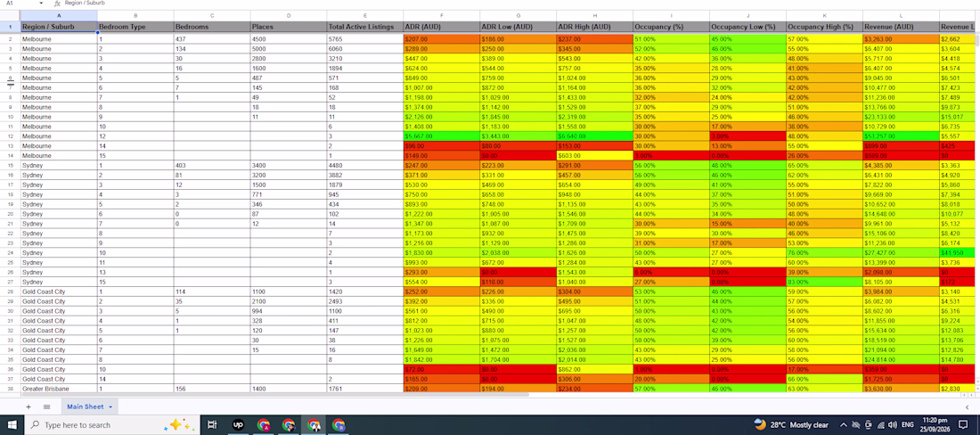
Task: Click the ADR Low (AUD) header cell
Action: 519,27
